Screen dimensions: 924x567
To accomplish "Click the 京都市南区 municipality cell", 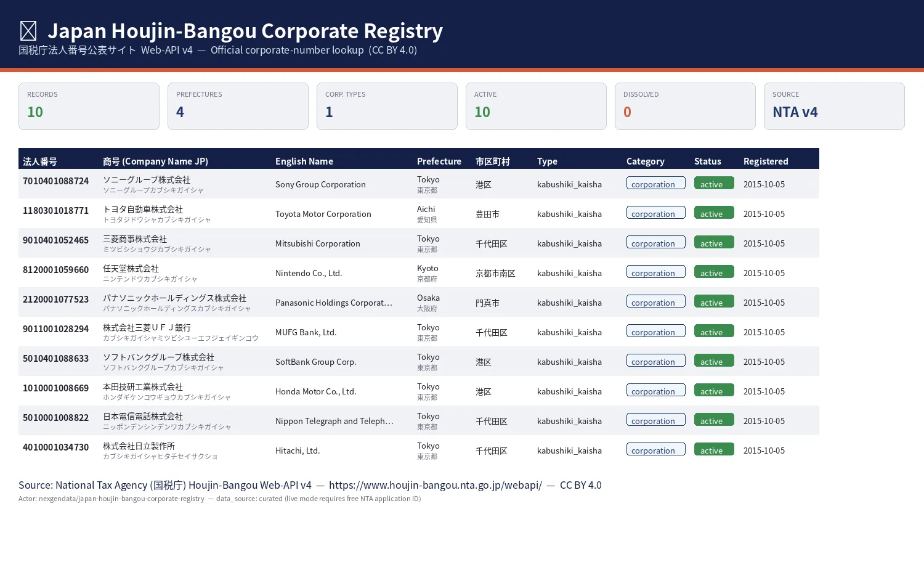I will coord(495,274).
